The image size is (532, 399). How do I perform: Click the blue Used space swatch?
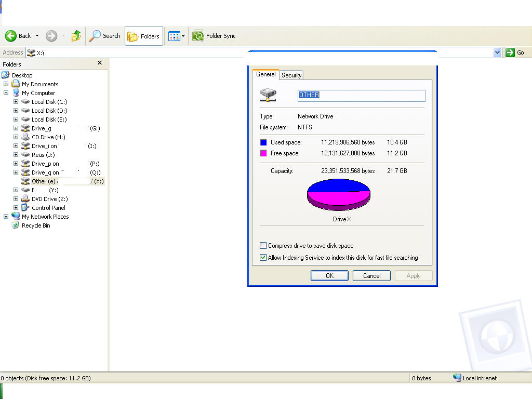click(x=263, y=142)
